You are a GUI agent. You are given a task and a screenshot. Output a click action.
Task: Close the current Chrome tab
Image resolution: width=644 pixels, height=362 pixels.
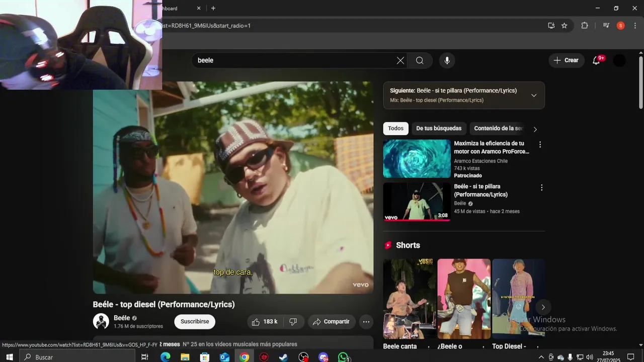tap(199, 8)
